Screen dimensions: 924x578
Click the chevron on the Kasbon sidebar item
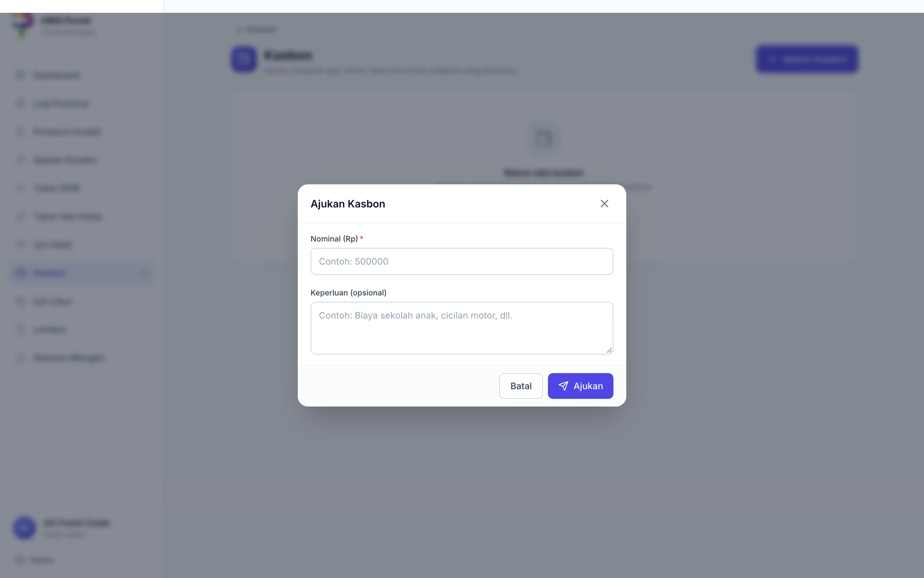click(143, 273)
